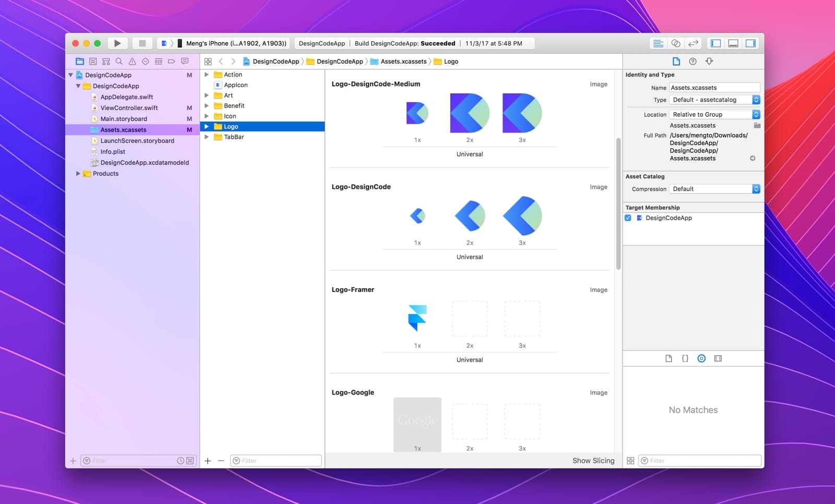
Task: Open the Source Control navigator
Action: coord(93,61)
